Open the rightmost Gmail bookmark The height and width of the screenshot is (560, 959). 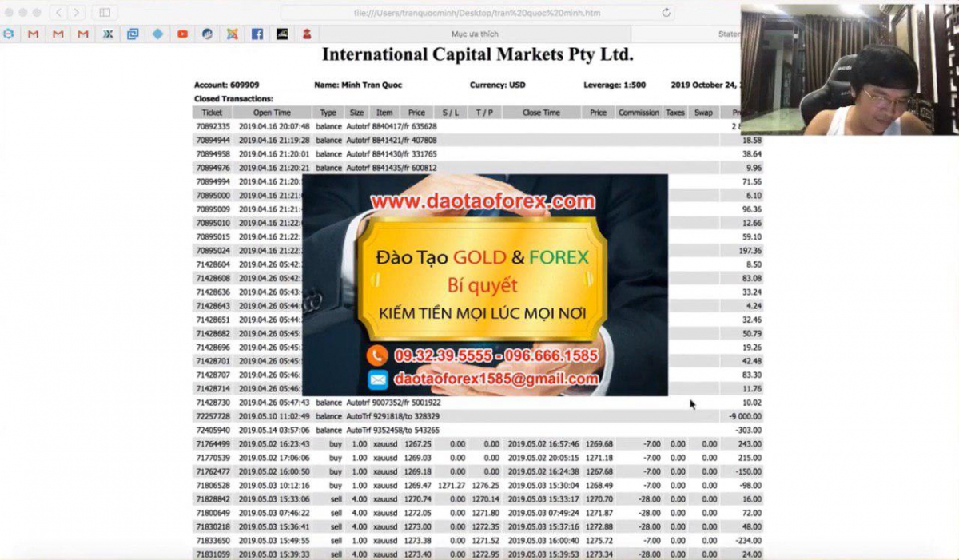pos(83,34)
